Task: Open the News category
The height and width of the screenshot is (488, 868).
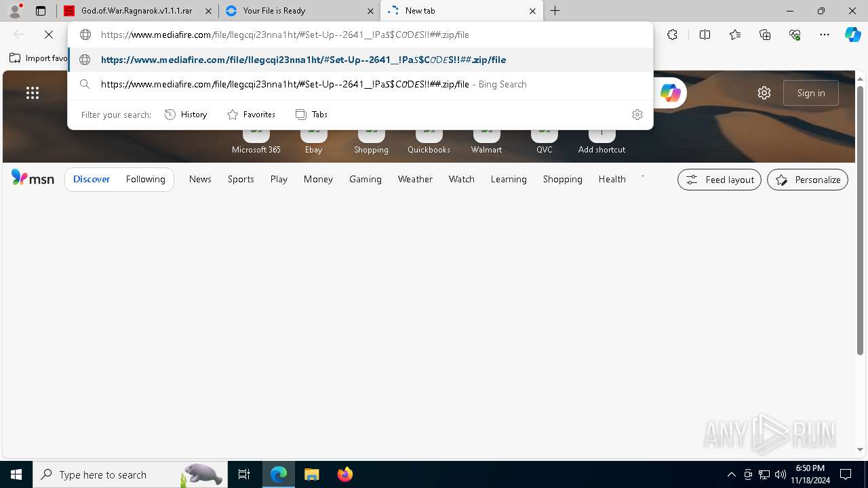Action: pos(200,179)
